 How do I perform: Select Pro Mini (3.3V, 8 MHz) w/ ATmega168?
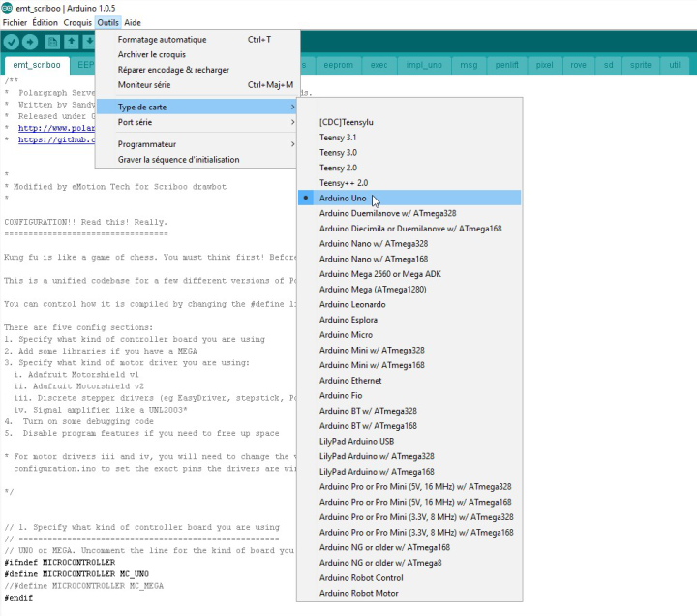409,532
